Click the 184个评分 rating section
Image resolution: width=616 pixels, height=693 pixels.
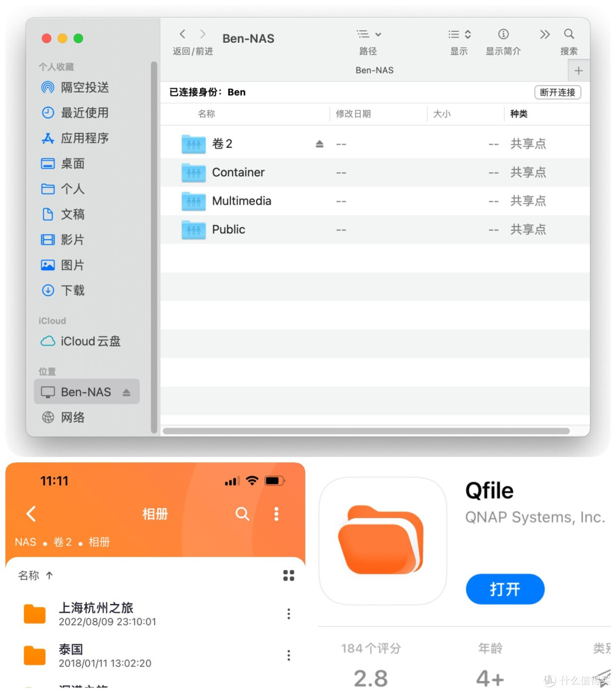pyautogui.click(x=371, y=665)
